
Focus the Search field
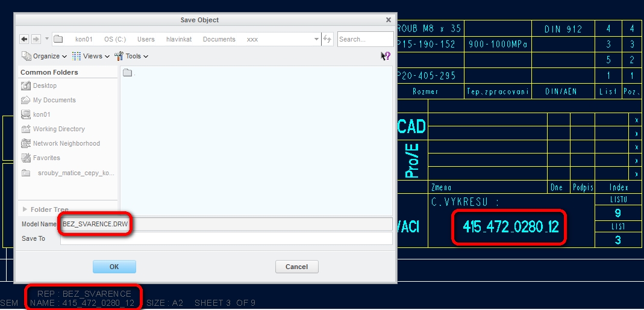pyautogui.click(x=366, y=39)
